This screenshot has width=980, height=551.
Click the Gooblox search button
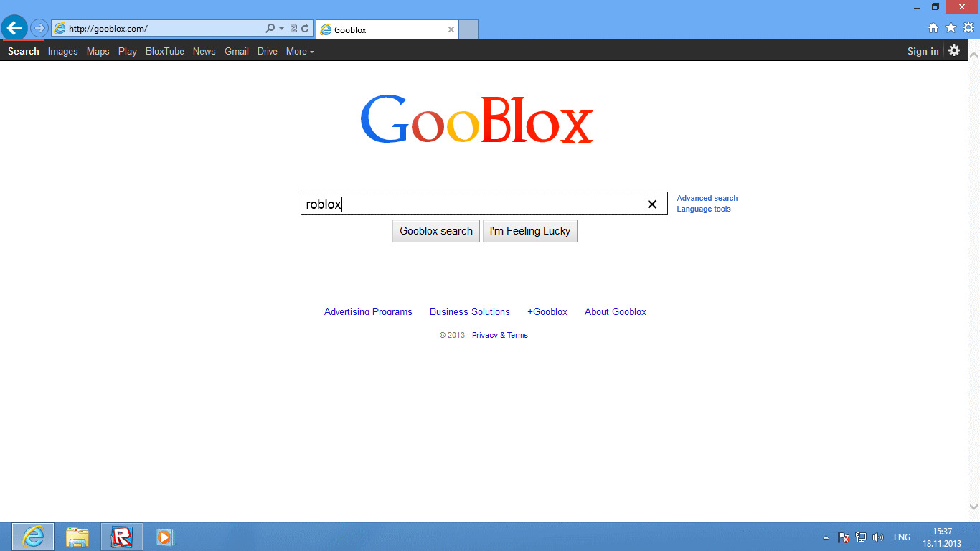point(436,231)
